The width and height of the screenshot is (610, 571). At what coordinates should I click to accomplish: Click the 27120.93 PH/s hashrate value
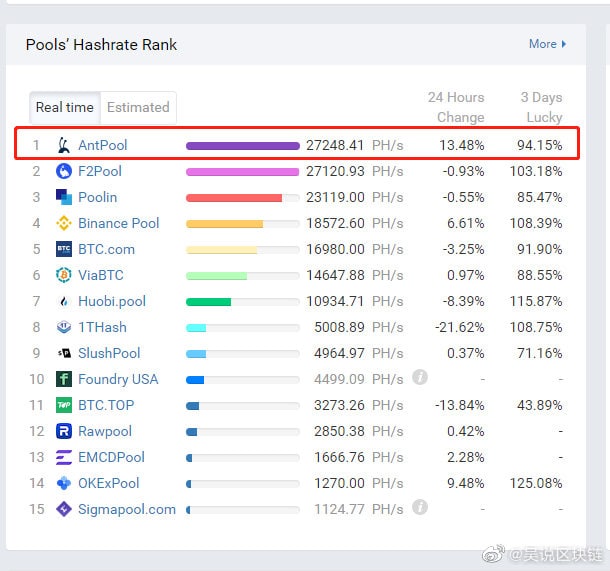[x=355, y=171]
